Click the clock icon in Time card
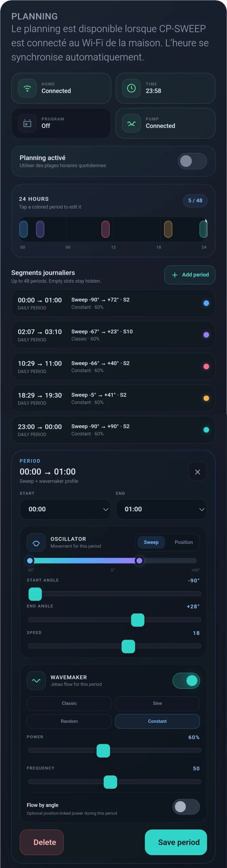 pyautogui.click(x=131, y=88)
